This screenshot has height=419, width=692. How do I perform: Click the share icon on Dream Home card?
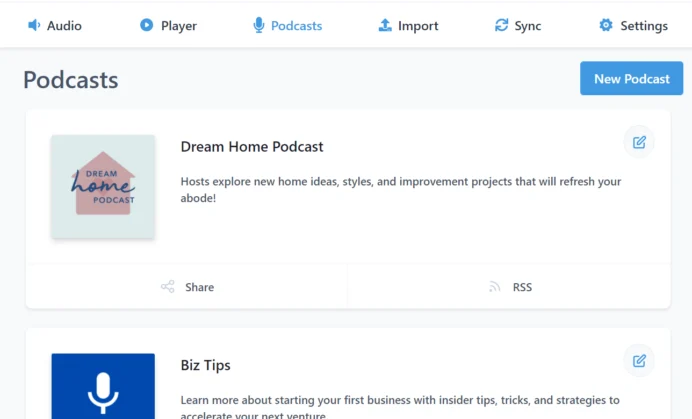point(168,287)
